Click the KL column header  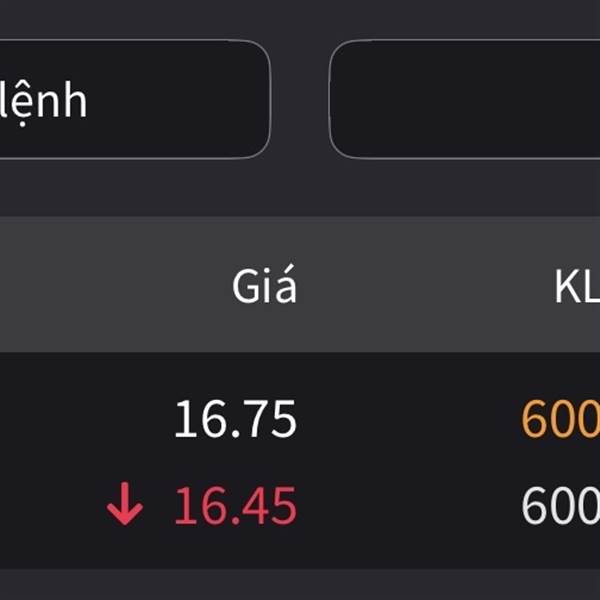click(x=577, y=288)
